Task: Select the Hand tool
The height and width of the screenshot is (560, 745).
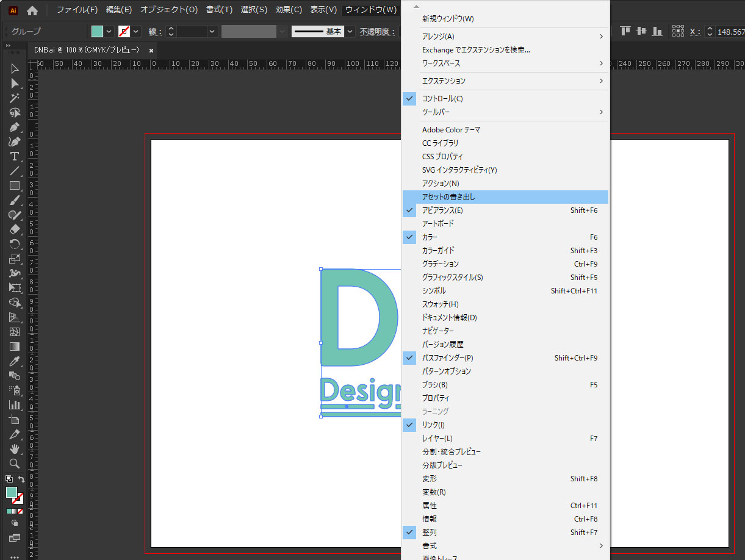Action: [15, 448]
